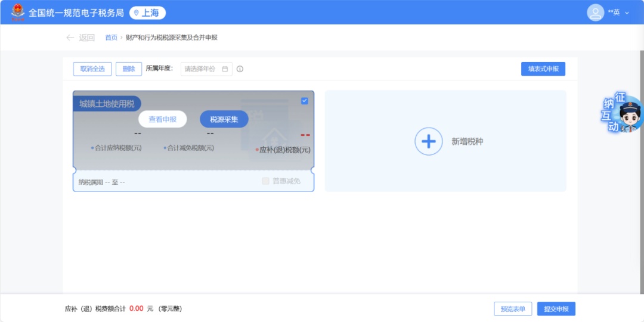Click the tax bureau emblem logo
Viewport: 644px width, 322px height.
click(x=18, y=12)
